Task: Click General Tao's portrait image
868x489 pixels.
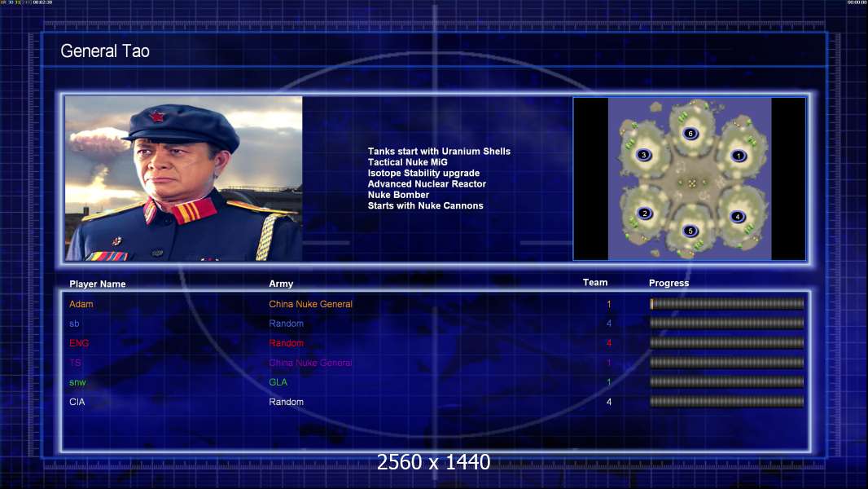Action: point(184,178)
